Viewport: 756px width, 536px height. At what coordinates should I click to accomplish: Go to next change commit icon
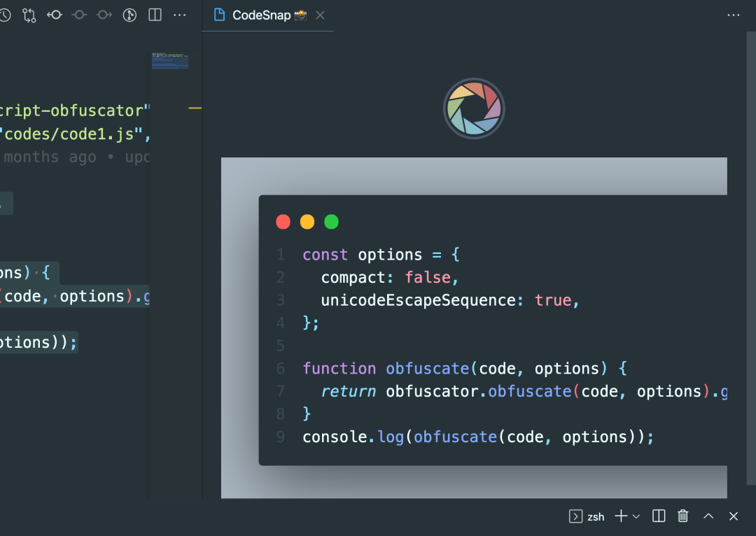[x=104, y=15]
